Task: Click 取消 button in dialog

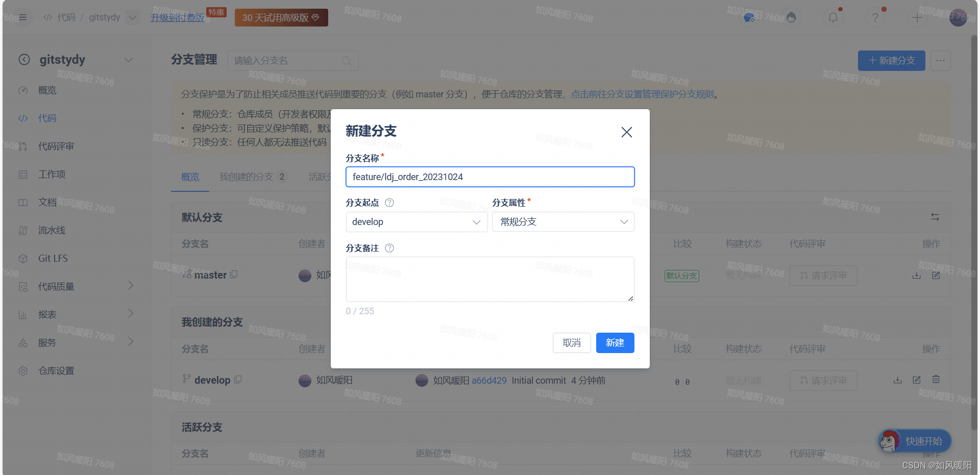Action: 572,343
